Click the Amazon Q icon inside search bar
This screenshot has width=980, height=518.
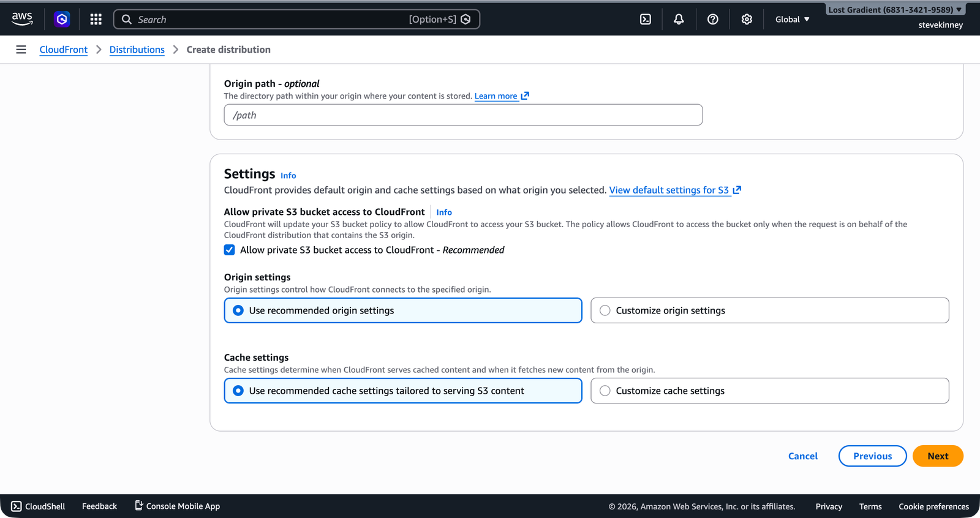point(466,19)
